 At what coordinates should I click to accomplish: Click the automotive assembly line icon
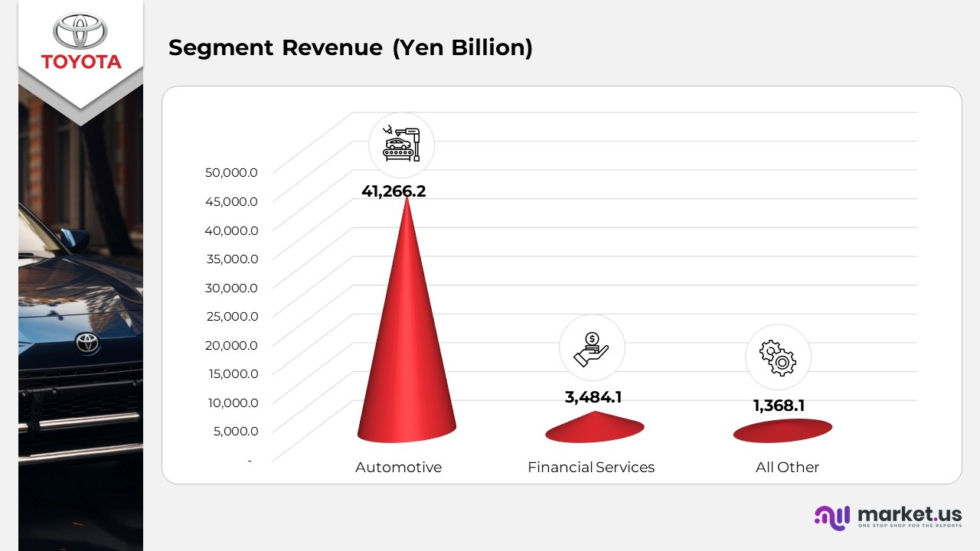coord(401,144)
